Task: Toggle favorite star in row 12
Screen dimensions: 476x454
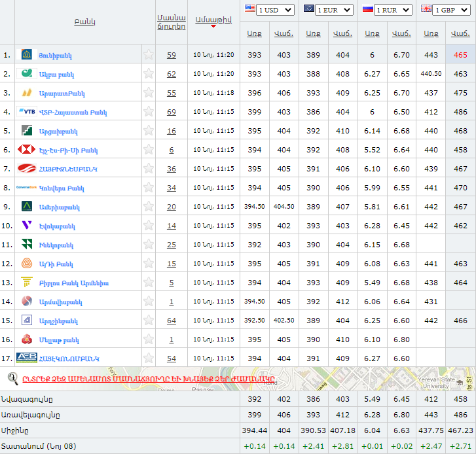Action: (149, 263)
